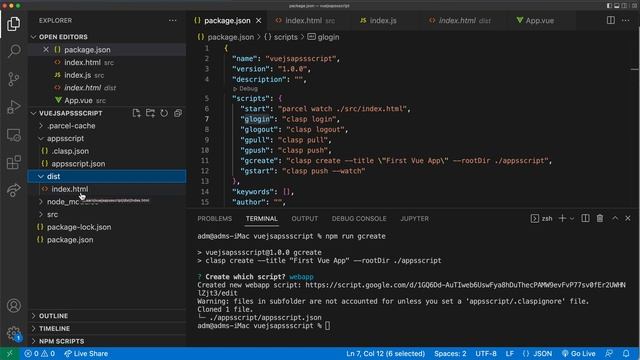Open the terminal launch profile dropdown
640x360 pixels.
572,218
